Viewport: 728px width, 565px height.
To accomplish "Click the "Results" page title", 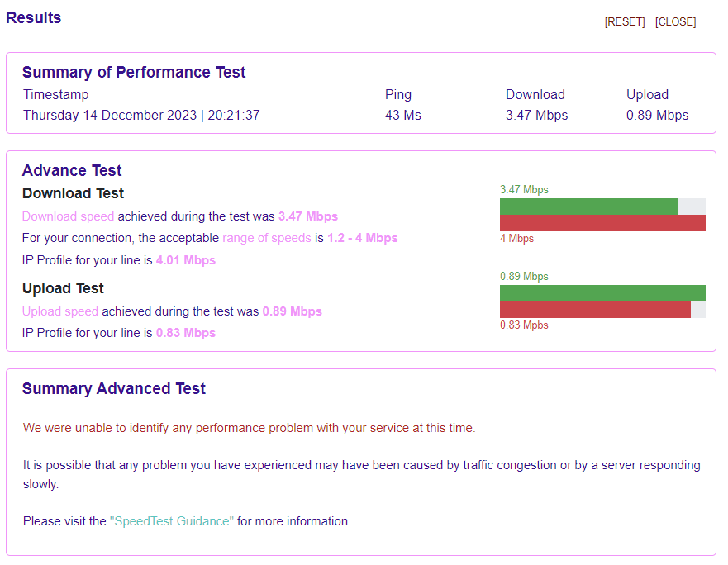I will point(33,17).
